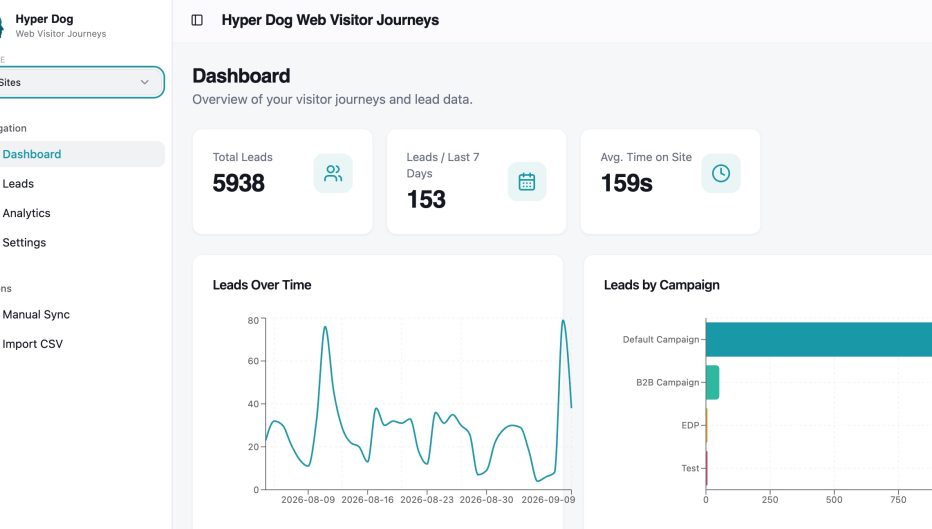The width and height of the screenshot is (932, 529).
Task: Expand the Sites chevron arrow
Action: tap(144, 82)
